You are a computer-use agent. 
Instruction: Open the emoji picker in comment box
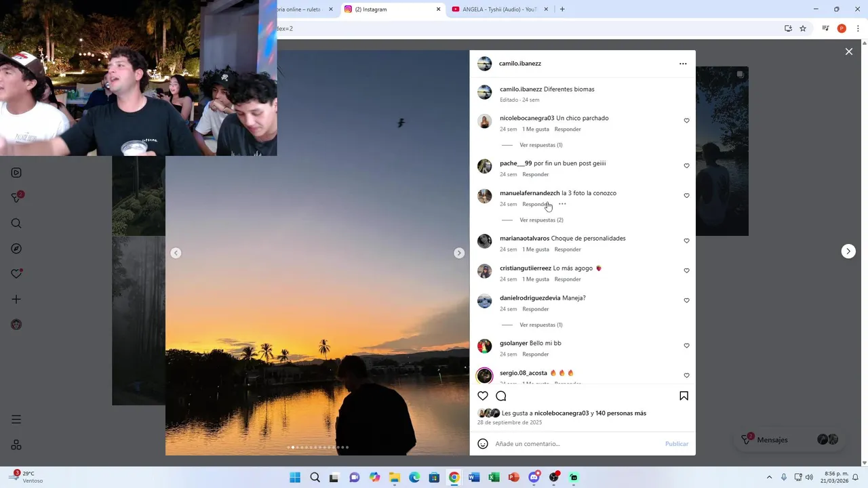coord(483,444)
